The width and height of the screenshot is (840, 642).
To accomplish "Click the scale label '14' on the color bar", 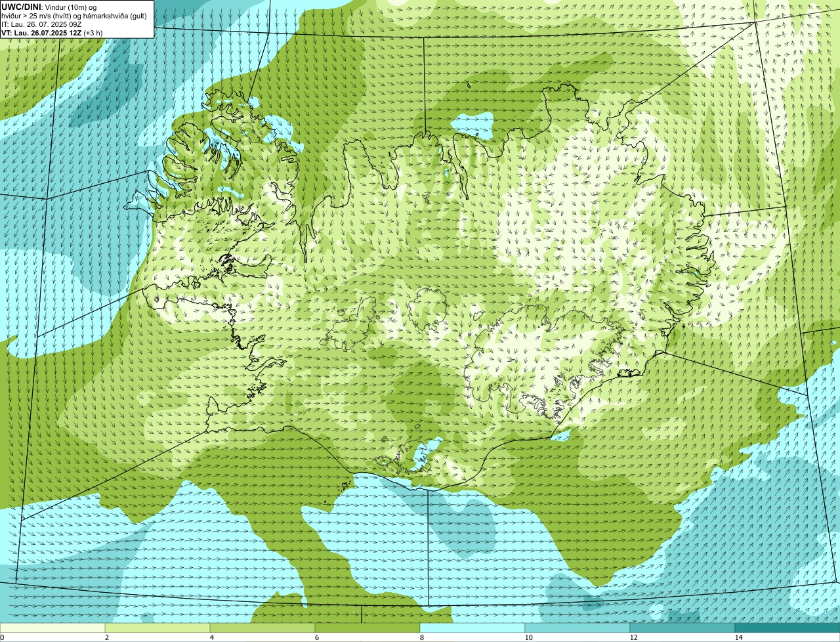I will [x=738, y=637].
